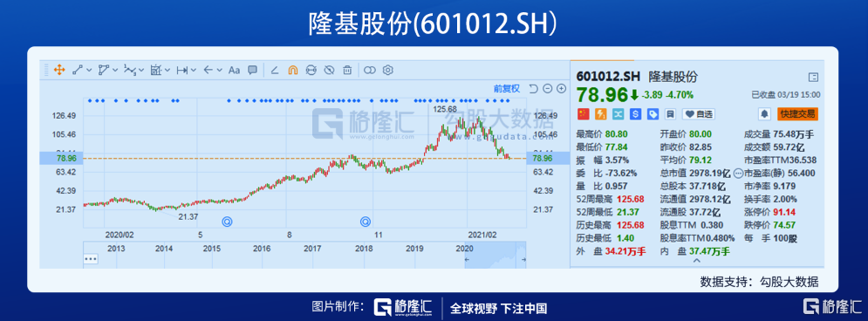
Task: Toggle 自选 favorite heart button
Action: pos(698,114)
